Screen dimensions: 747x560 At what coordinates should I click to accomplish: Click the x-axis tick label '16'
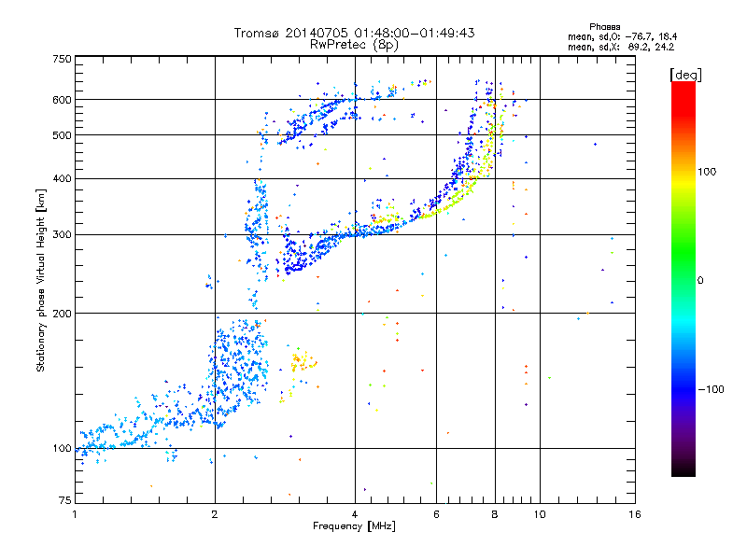pyautogui.click(x=635, y=514)
